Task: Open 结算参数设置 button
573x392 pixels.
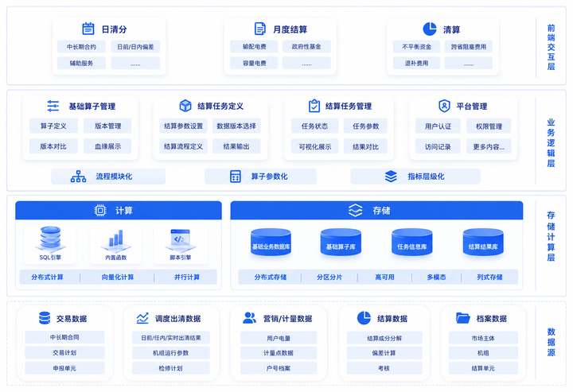Action: click(184, 126)
